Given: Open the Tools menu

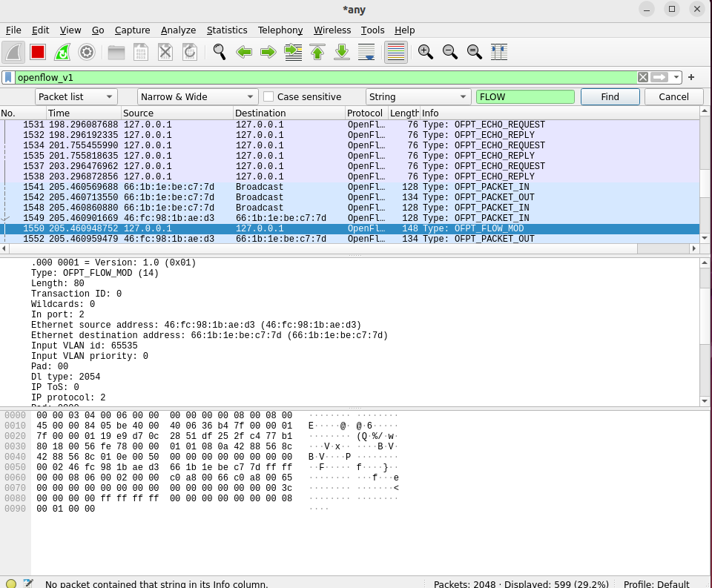Looking at the screenshot, I should (372, 30).
